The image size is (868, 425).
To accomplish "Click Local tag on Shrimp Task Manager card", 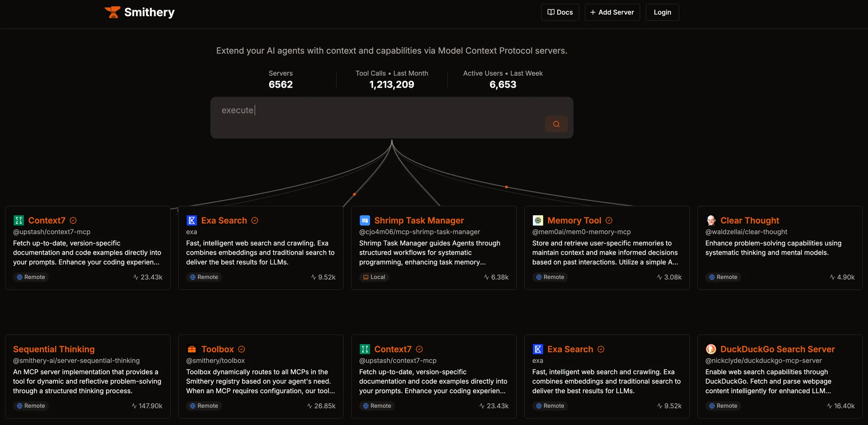I will coord(374,277).
